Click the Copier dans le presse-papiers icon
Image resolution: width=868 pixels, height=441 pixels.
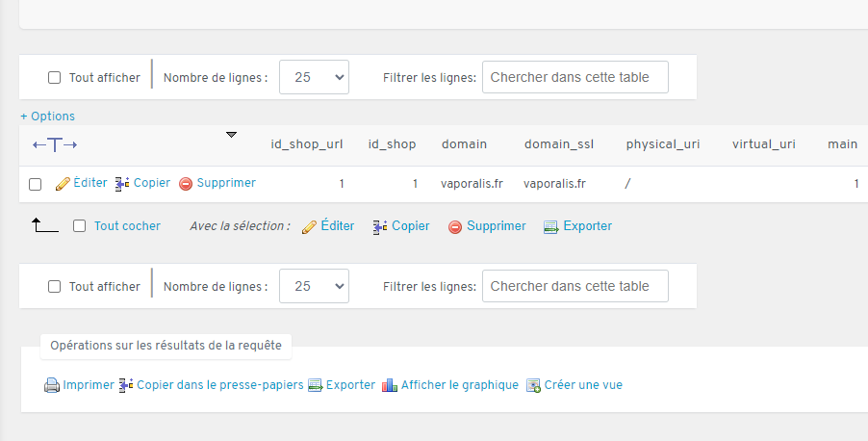[126, 385]
